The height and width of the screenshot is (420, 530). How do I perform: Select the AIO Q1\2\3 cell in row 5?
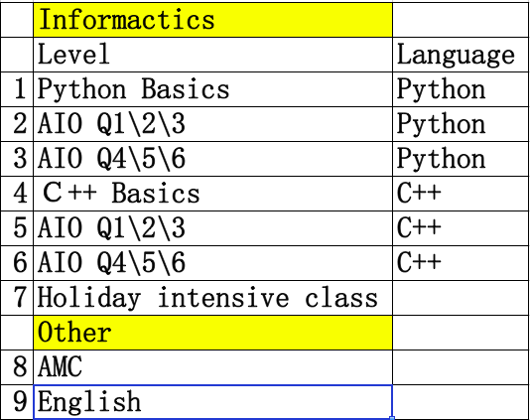(213, 228)
